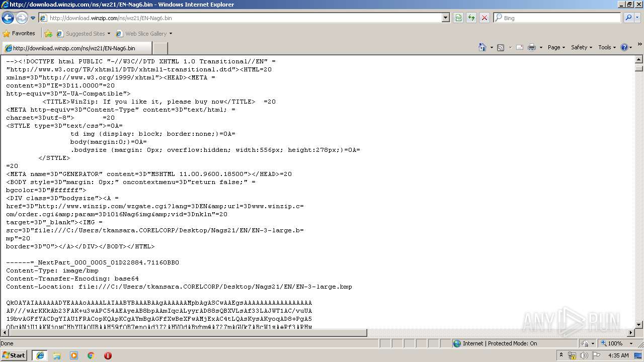Open the Web Slice Gallery link

144,34
